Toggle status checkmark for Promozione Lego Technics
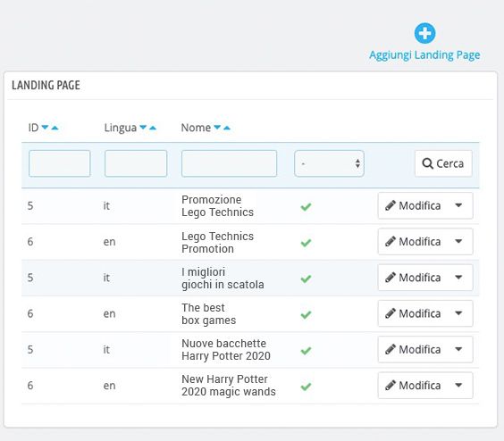The image size is (504, 441). pyautogui.click(x=306, y=206)
